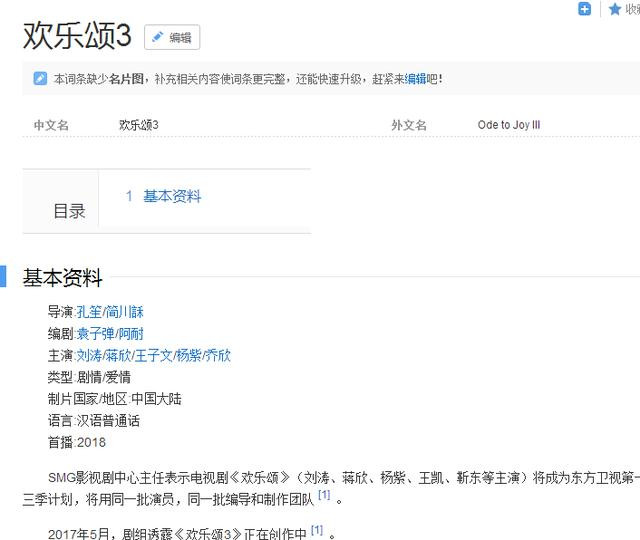Jump to 基本资料 in the table of contents
Screen dimensions: 640x540
coord(171,196)
